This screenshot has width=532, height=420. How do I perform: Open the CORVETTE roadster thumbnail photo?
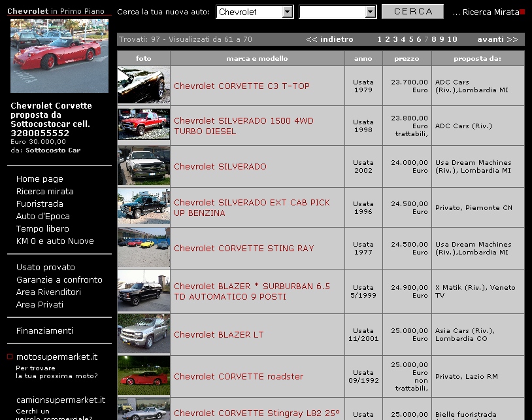[144, 376]
